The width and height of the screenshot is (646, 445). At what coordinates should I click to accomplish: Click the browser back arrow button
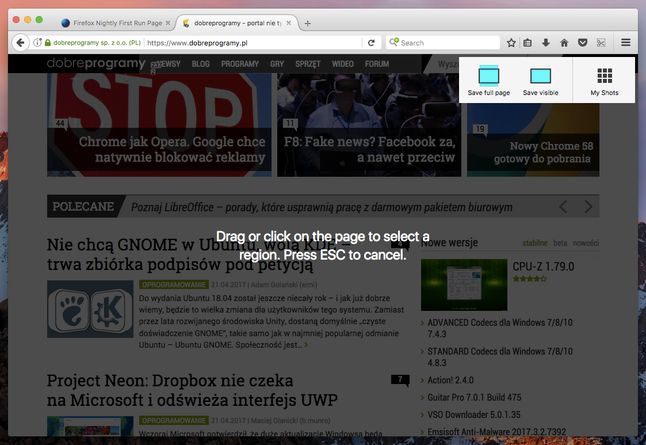coord(20,42)
